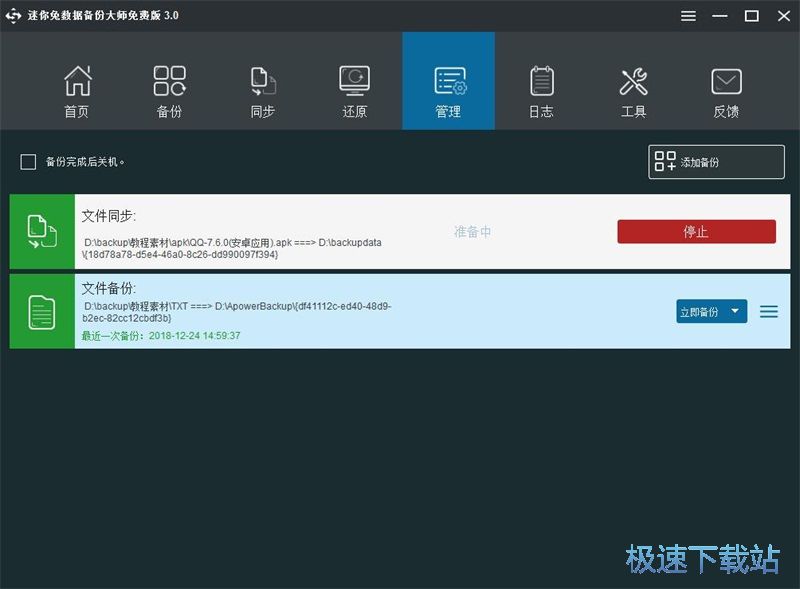Screen dimensions: 800x589
Task: Open the 工具 tools tab
Action: coord(634,91)
